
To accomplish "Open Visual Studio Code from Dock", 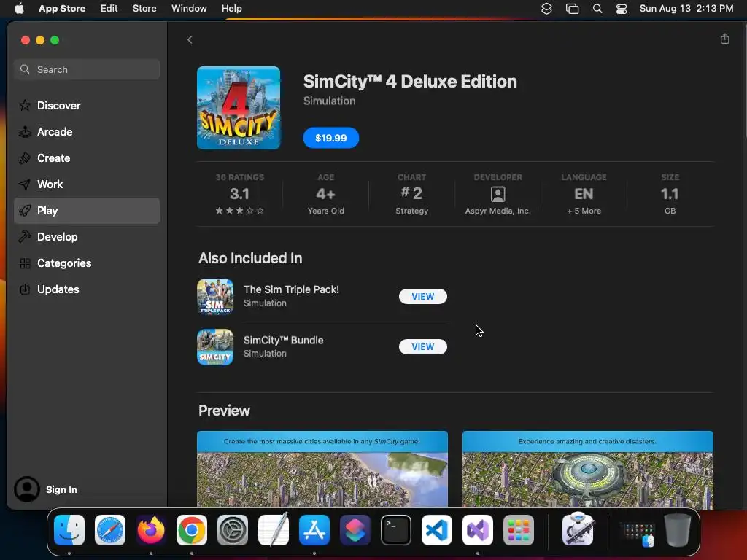I will [x=437, y=530].
